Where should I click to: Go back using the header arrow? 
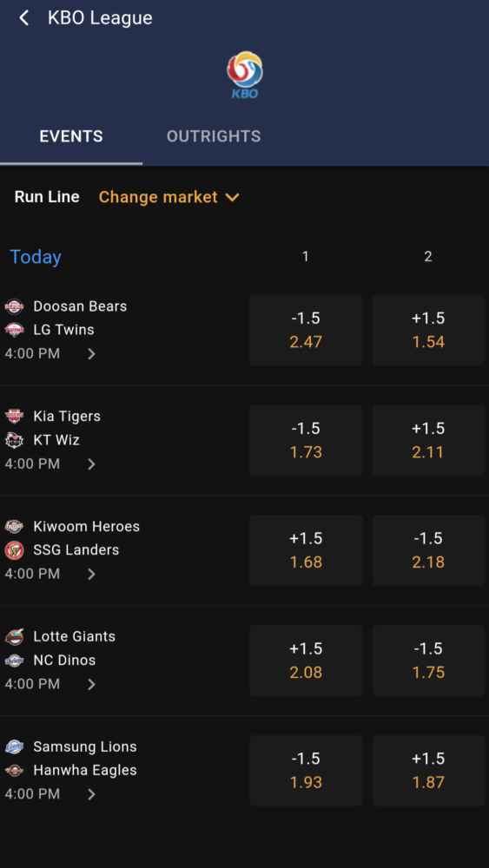tap(23, 17)
